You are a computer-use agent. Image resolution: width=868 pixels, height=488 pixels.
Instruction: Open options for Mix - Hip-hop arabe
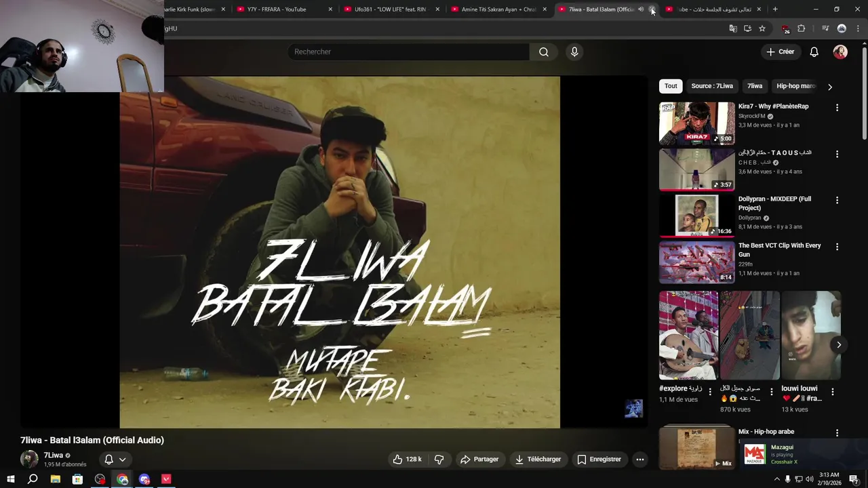837,432
